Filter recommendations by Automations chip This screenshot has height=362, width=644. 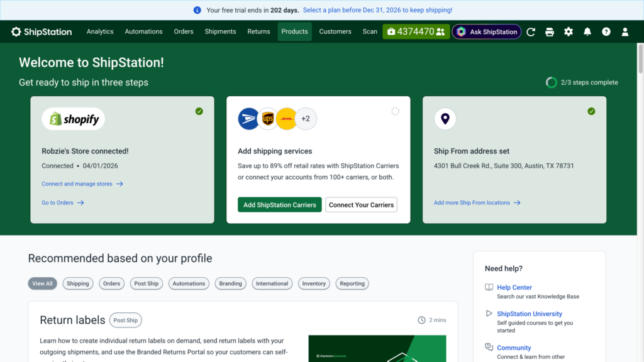(x=189, y=283)
